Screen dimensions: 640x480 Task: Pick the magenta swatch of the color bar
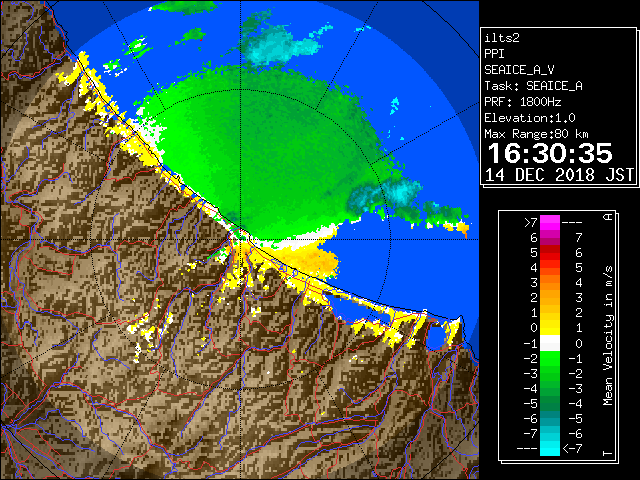(550, 223)
